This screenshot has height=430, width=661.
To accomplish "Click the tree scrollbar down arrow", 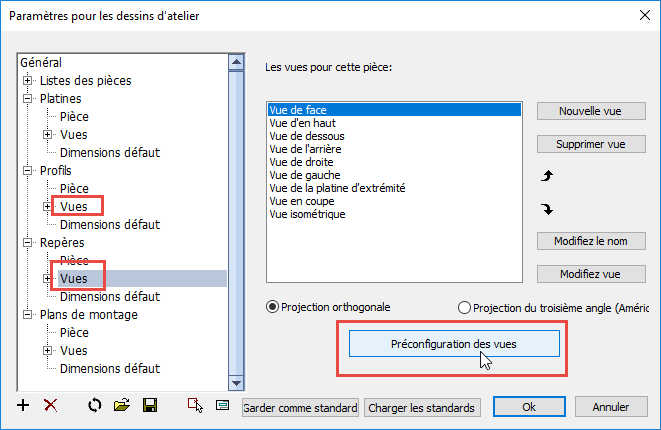I will coord(236,383).
